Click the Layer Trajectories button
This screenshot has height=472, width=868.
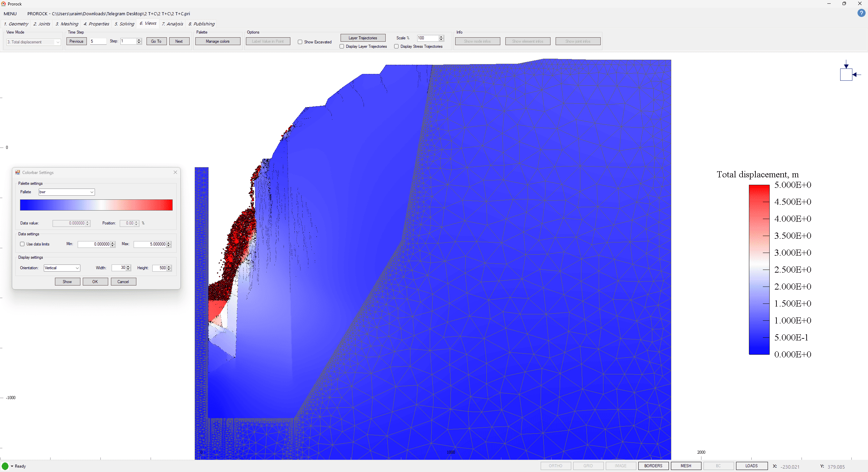pos(363,38)
